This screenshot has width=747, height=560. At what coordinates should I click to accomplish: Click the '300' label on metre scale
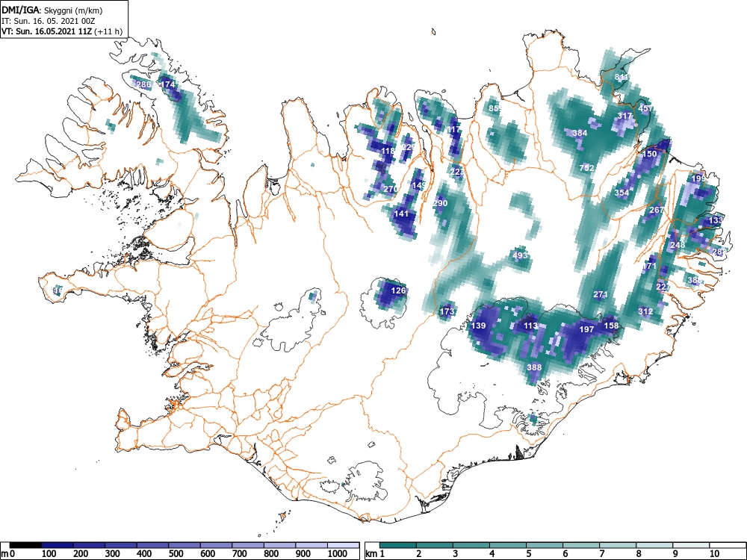[113, 554]
